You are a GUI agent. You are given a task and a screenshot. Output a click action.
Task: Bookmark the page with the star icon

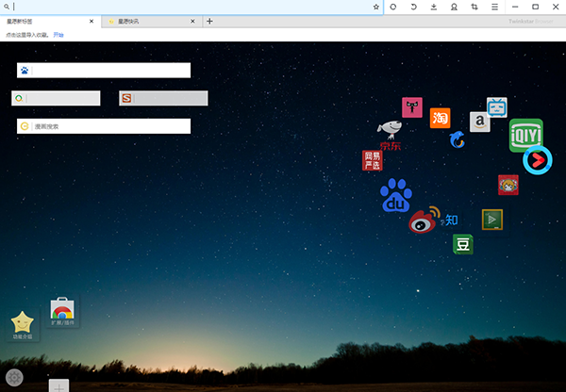point(375,7)
